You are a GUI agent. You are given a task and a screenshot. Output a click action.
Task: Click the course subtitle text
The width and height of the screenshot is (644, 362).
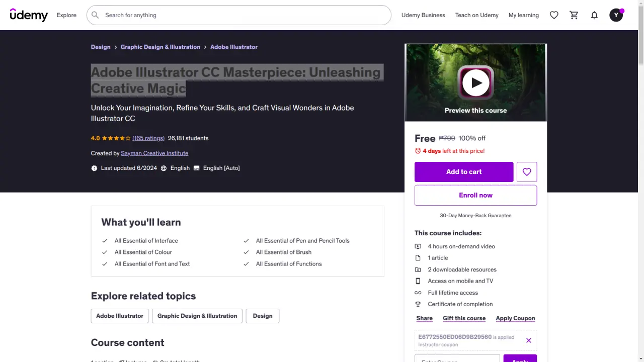pyautogui.click(x=222, y=113)
